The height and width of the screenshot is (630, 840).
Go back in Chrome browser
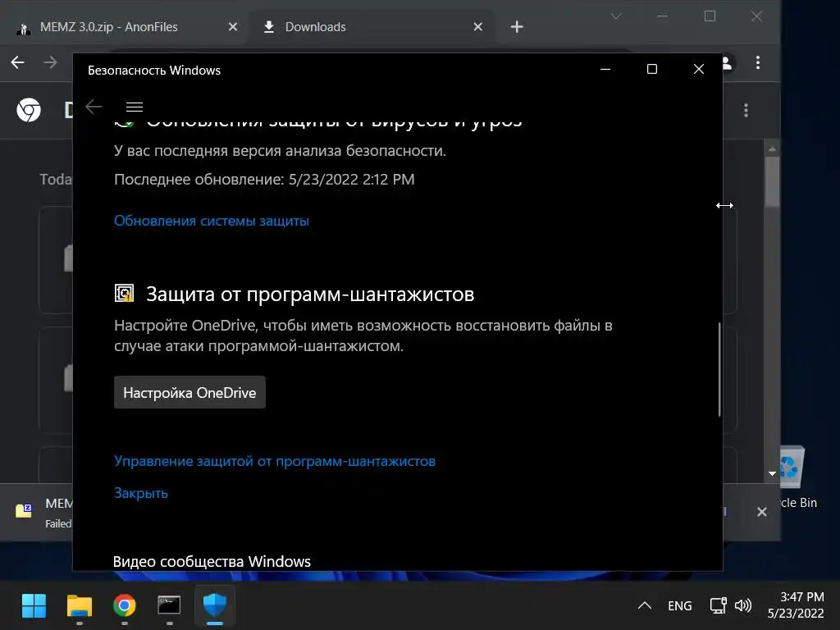pos(18,62)
